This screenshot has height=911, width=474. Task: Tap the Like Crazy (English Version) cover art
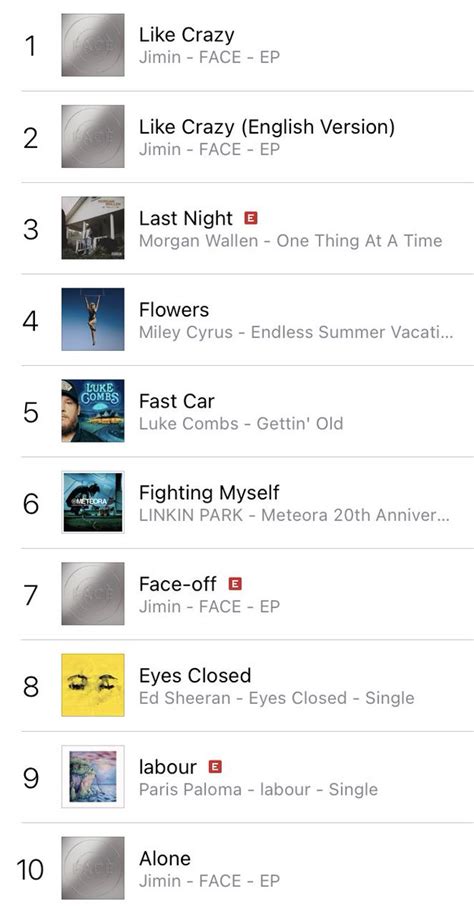tap(93, 137)
